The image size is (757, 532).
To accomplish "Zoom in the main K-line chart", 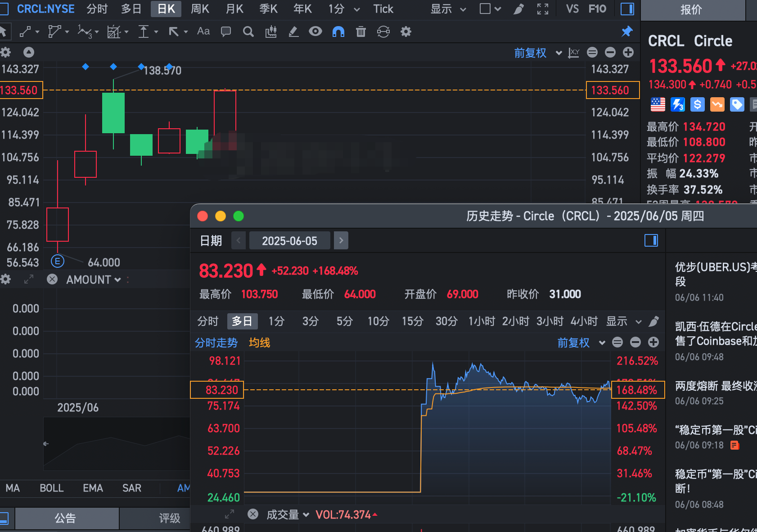I will point(628,52).
